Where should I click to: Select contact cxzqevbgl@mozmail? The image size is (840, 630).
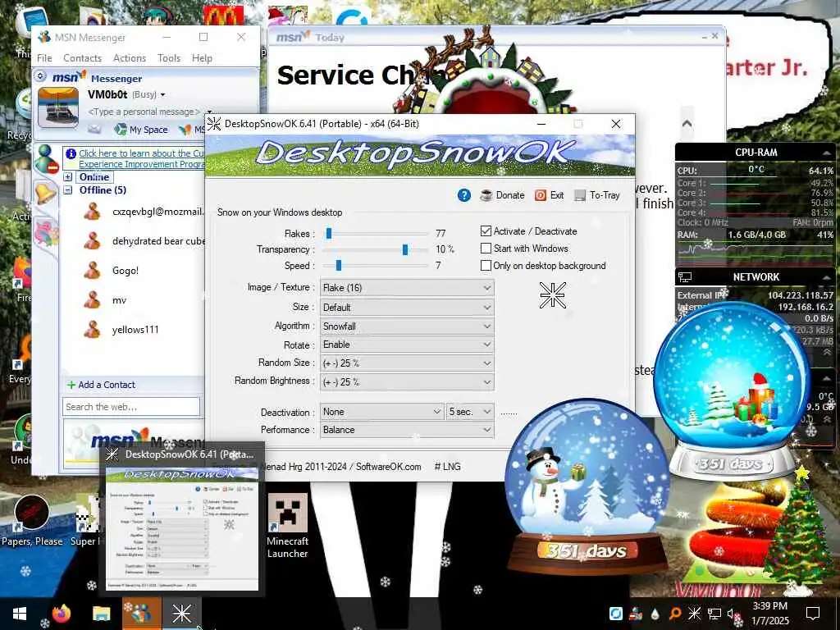click(x=144, y=212)
